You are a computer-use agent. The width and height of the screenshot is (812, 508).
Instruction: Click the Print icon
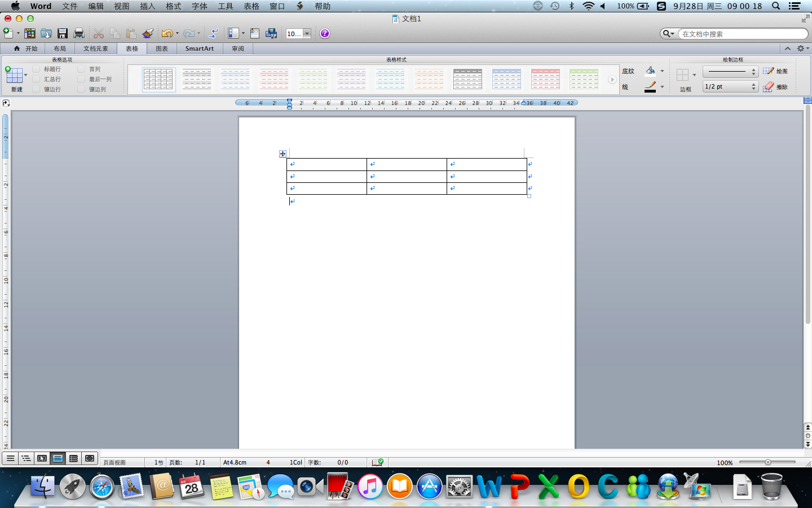click(79, 33)
